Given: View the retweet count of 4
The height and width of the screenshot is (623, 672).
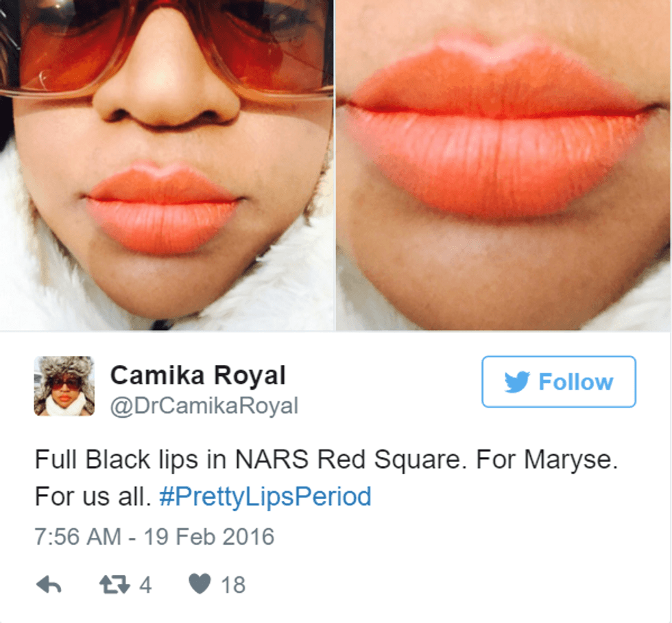Looking at the screenshot, I should tap(145, 585).
